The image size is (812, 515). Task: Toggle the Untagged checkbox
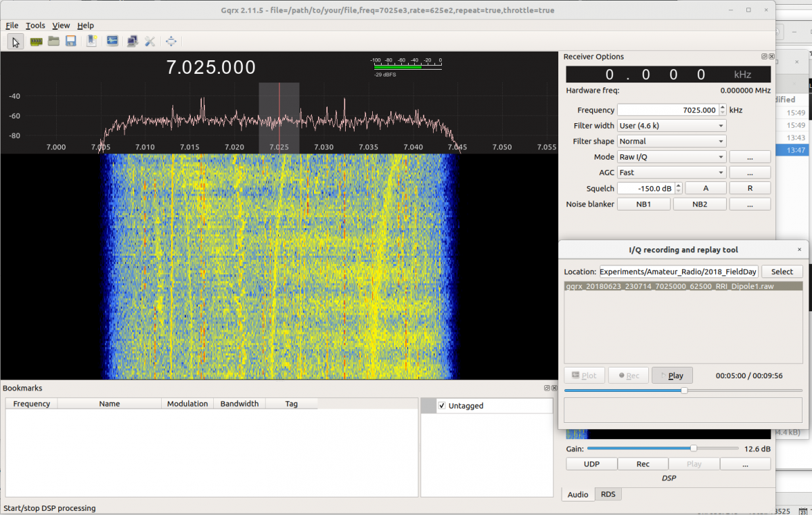(x=442, y=406)
